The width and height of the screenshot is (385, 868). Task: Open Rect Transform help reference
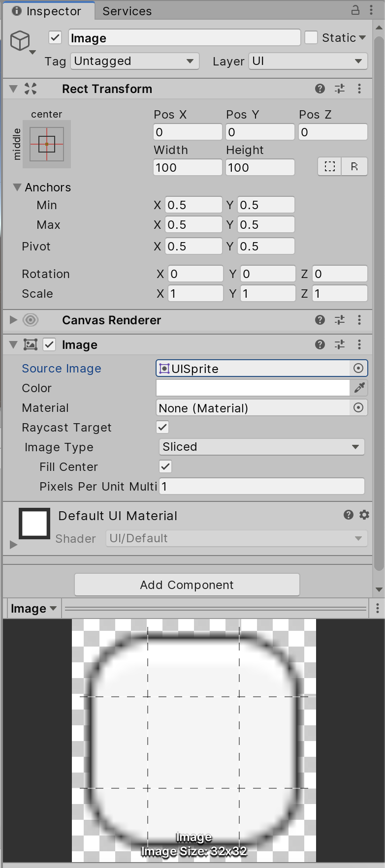point(320,89)
